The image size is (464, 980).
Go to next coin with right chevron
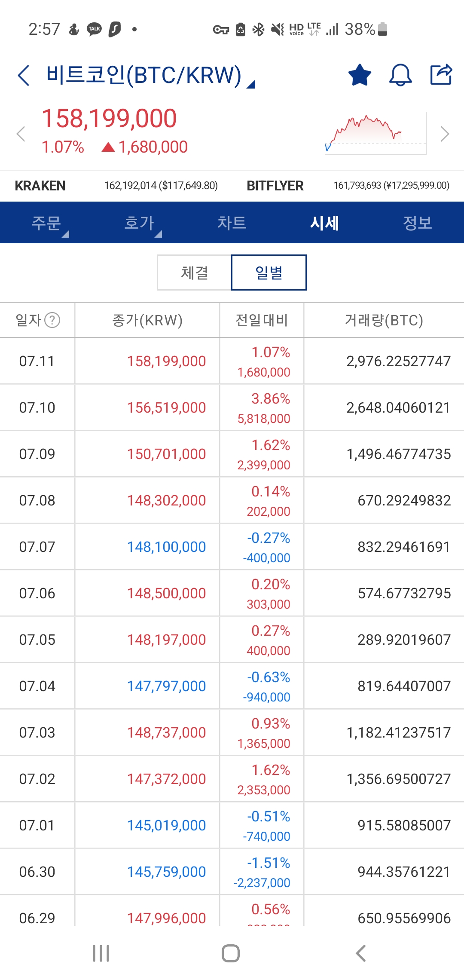point(445,134)
